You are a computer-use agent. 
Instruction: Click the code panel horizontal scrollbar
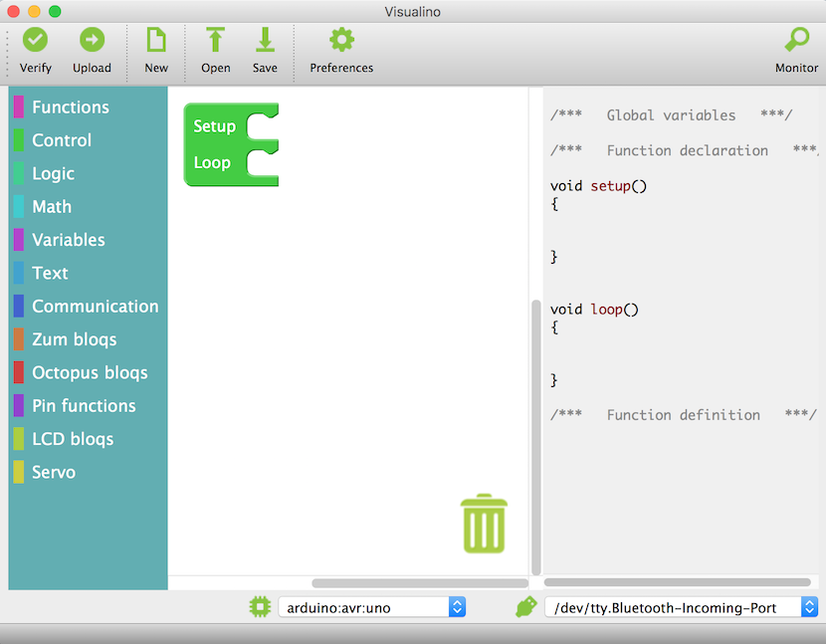677,582
